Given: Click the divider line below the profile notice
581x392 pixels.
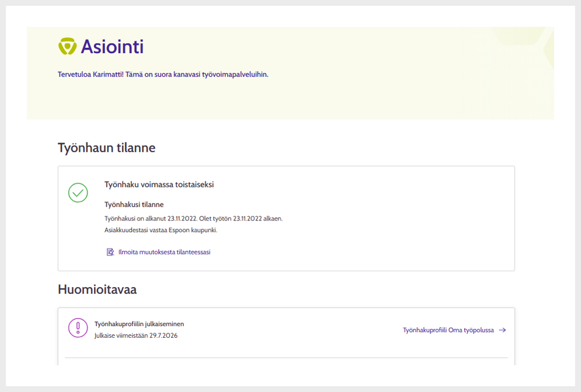Looking at the screenshot, I should click(x=286, y=358).
